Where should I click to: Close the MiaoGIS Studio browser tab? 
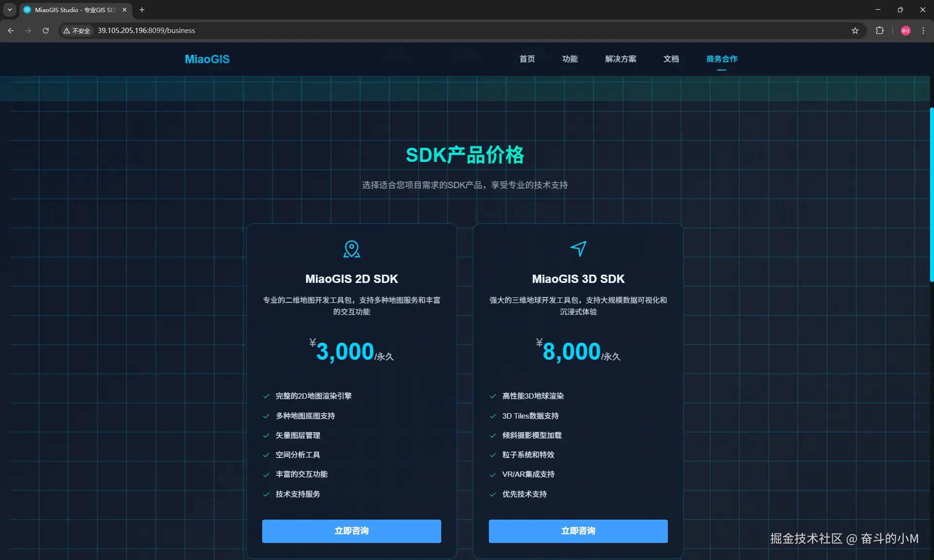(125, 10)
